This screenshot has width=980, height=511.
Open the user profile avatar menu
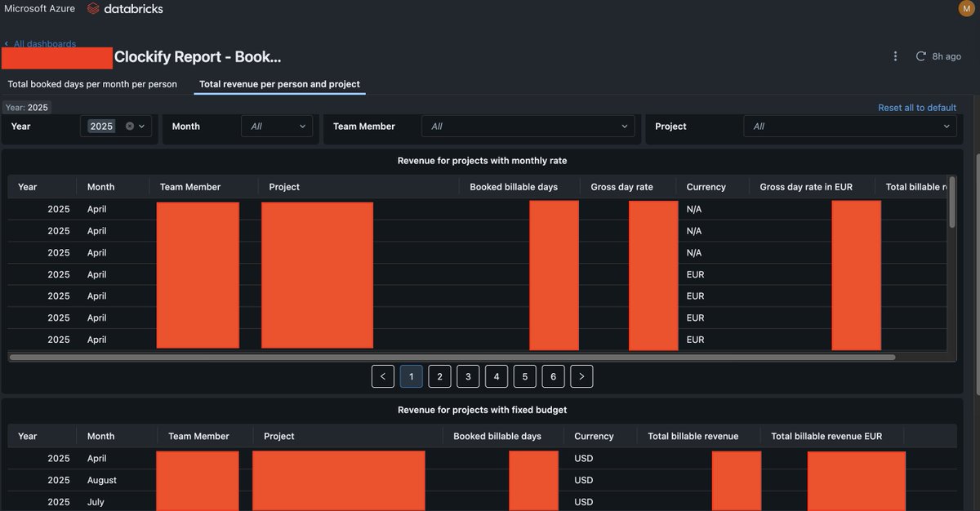coord(964,8)
